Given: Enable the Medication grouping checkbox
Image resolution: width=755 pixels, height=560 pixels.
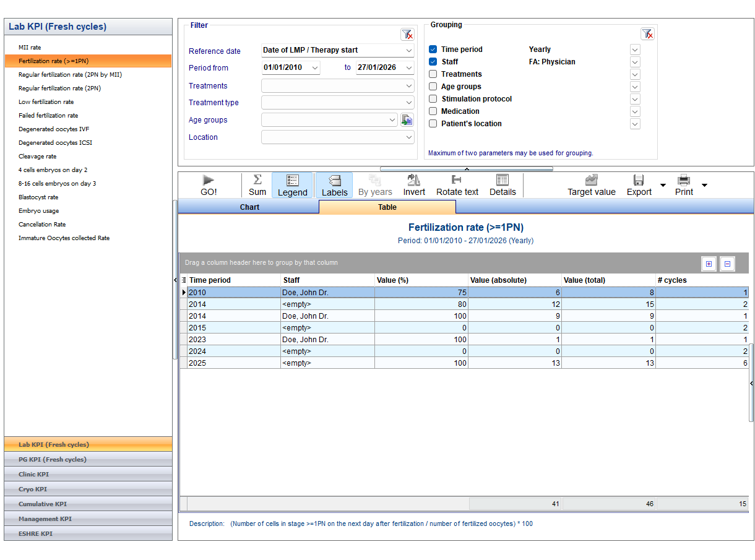Looking at the screenshot, I should 433,111.
